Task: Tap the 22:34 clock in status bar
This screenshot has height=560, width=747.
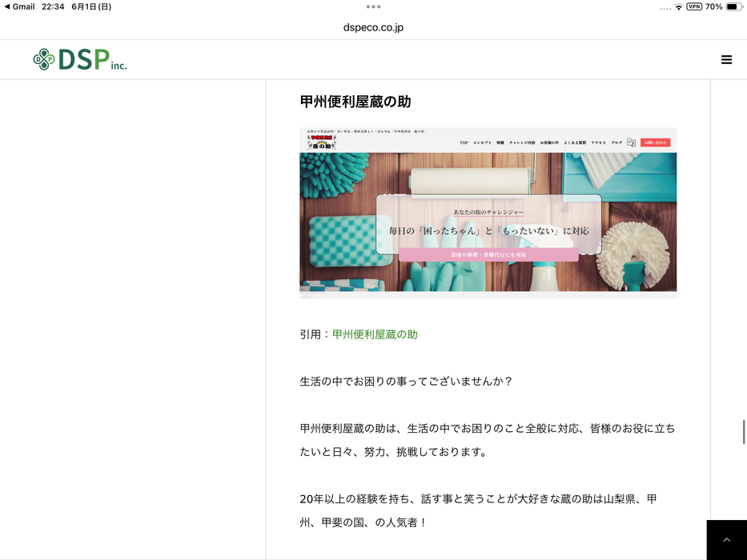Action: pyautogui.click(x=53, y=6)
